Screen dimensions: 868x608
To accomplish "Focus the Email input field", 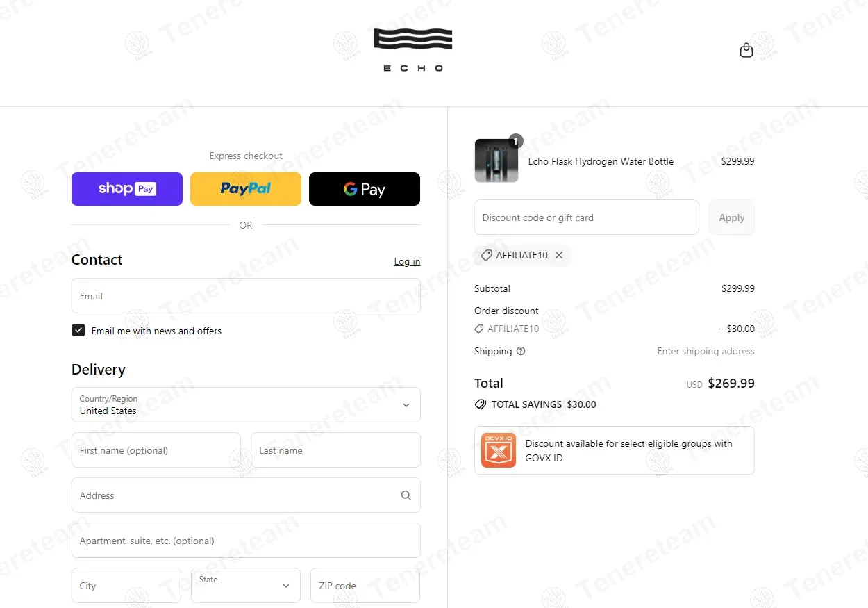I will pos(246,295).
